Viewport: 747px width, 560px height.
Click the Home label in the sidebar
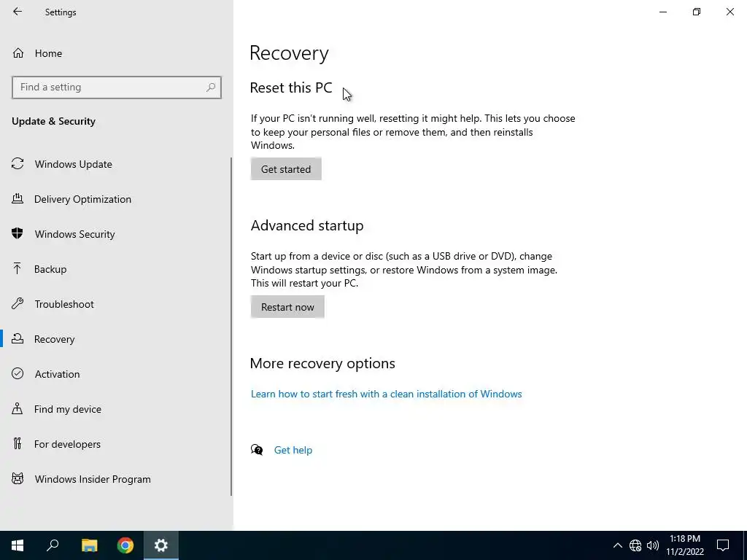coord(48,53)
